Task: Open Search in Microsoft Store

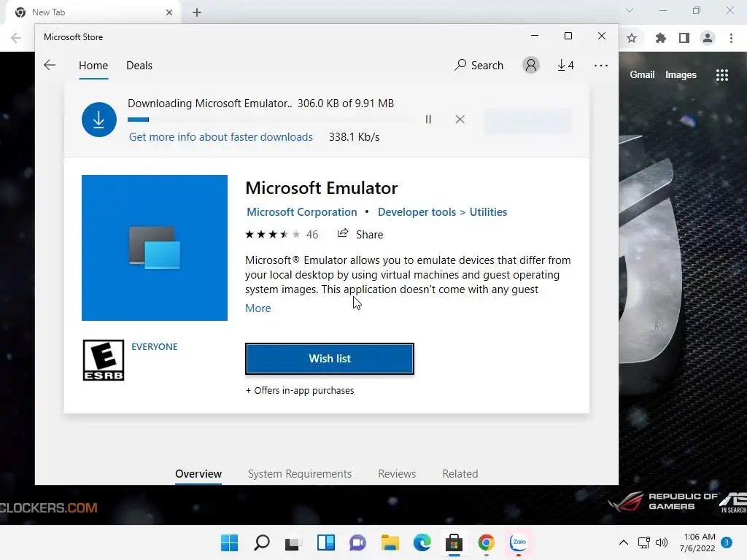Action: coord(479,65)
